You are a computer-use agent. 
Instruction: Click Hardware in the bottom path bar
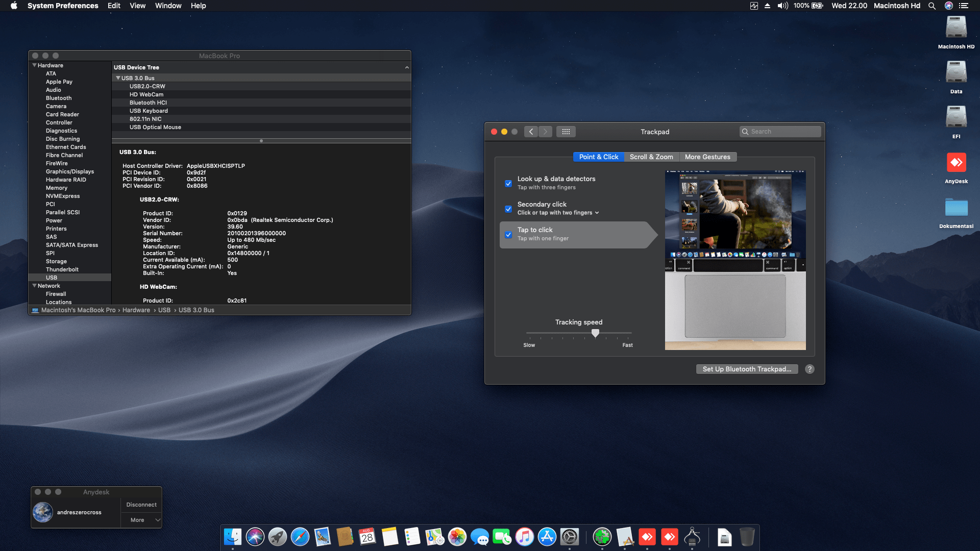136,310
